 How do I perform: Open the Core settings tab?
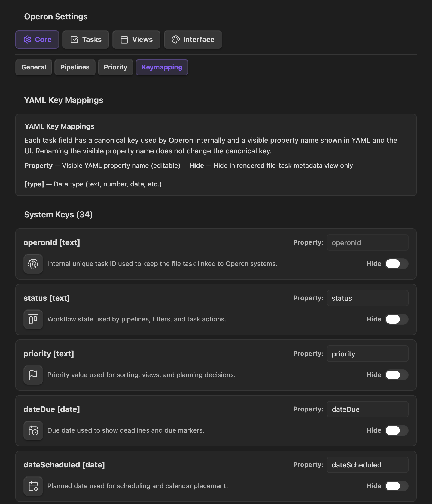coord(37,40)
